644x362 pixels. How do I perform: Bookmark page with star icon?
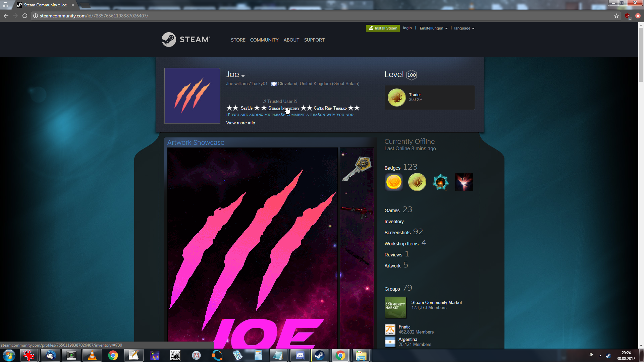[616, 16]
